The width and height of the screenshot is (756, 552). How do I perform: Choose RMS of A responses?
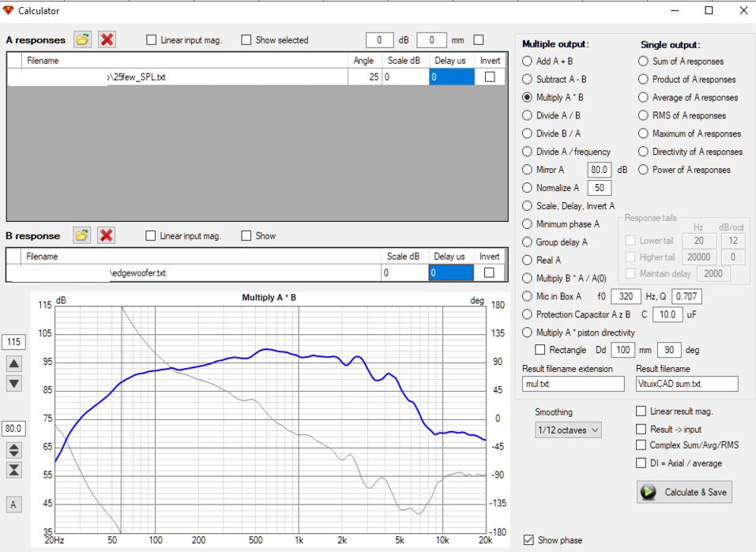click(643, 115)
